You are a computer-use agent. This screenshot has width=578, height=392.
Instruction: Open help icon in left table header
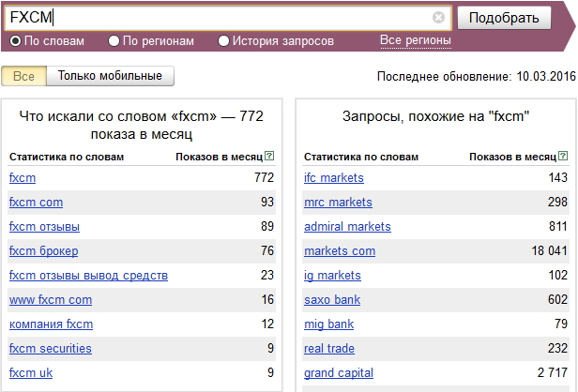[269, 156]
